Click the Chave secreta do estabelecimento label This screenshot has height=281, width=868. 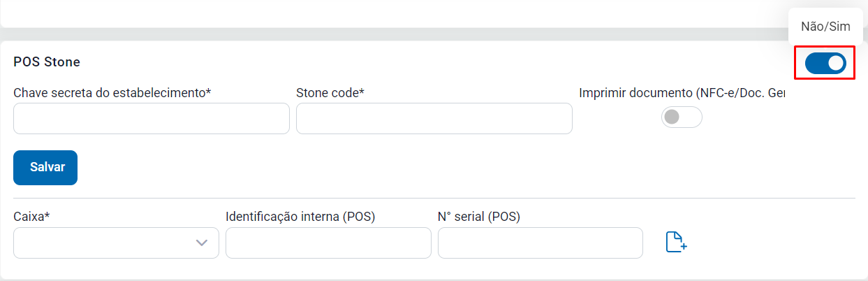(x=112, y=92)
